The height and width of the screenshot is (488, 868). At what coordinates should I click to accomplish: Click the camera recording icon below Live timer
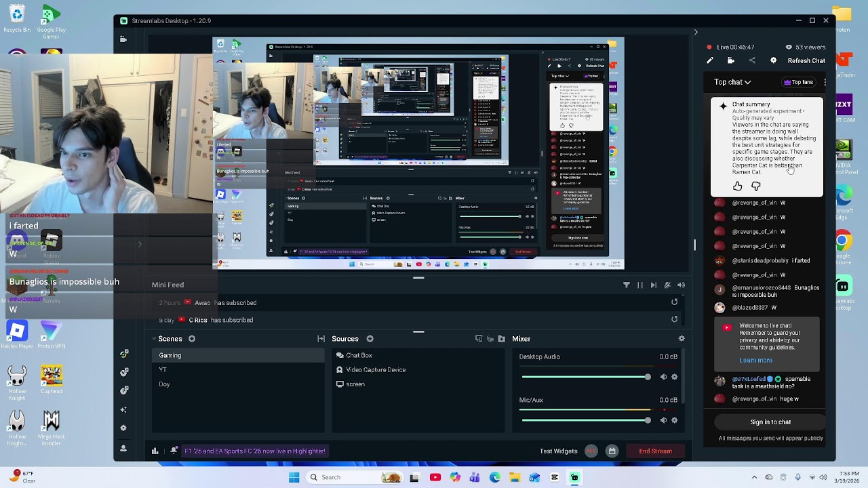tap(731, 60)
